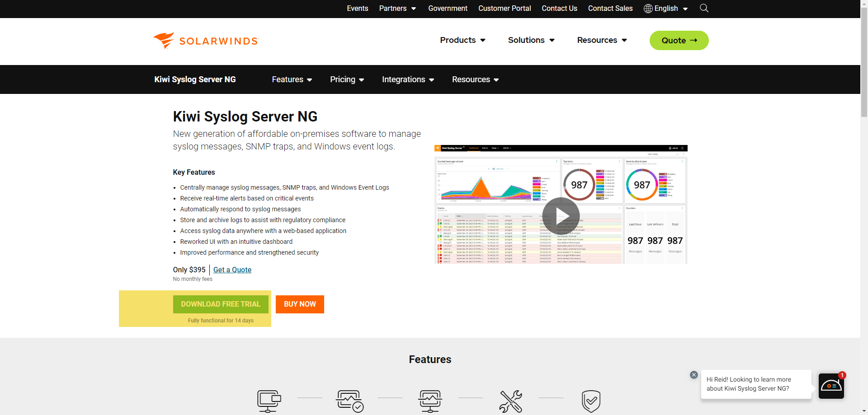Click the scrollbar up arrow
The height and width of the screenshot is (415, 868).
coord(864,3)
